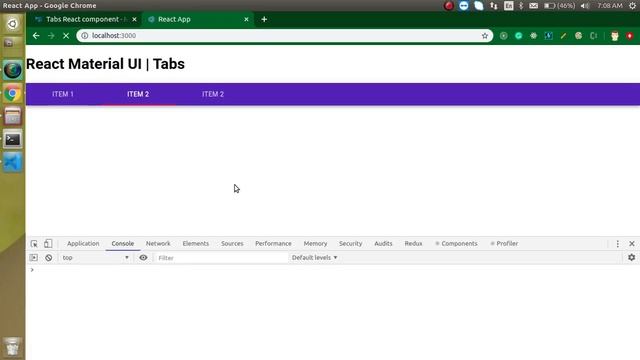Image resolution: width=640 pixels, height=360 pixels.
Task: Close the DevTools panel
Action: (631, 244)
